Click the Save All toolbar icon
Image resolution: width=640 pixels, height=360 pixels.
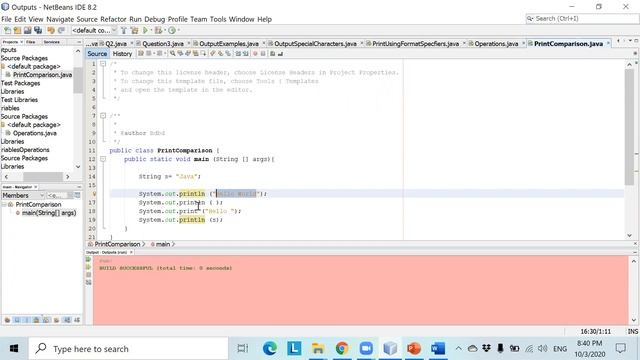point(38,30)
